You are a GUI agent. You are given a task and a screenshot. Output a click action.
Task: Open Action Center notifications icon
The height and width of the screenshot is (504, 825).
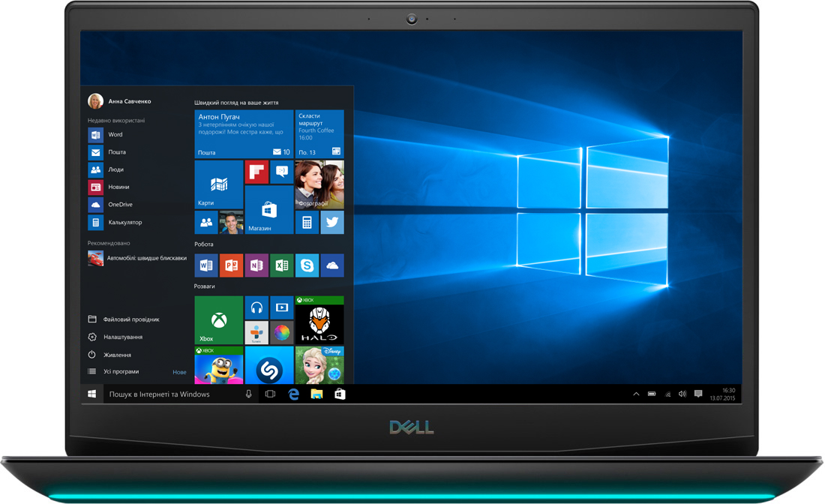698,394
